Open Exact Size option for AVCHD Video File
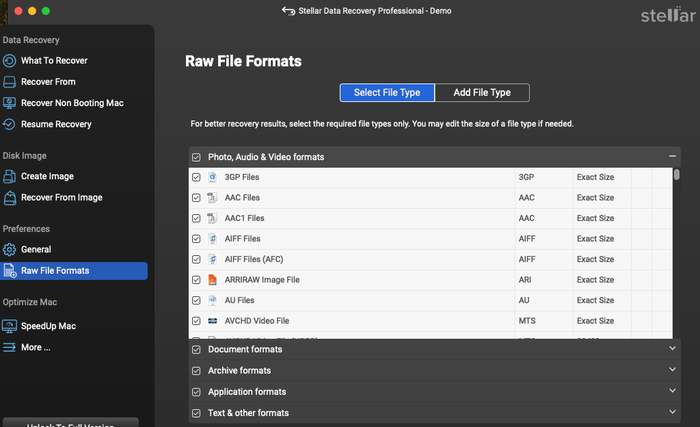The image size is (700, 427). tap(595, 321)
